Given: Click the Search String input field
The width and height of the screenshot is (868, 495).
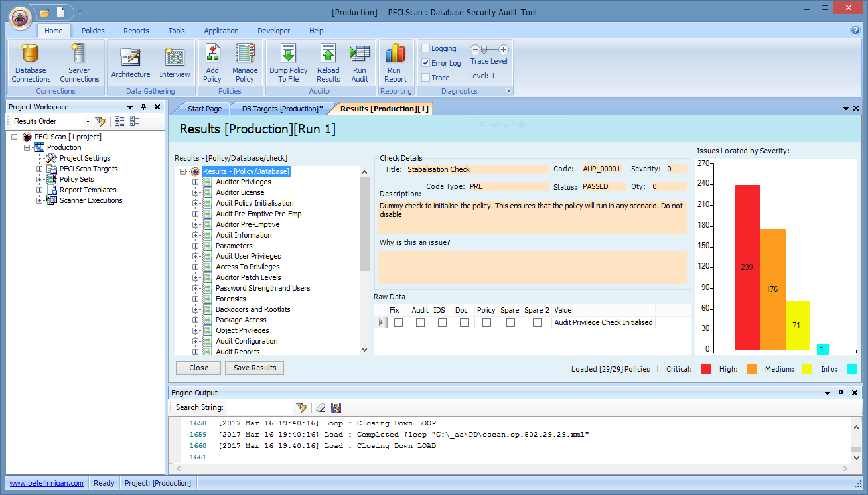Looking at the screenshot, I should click(260, 407).
